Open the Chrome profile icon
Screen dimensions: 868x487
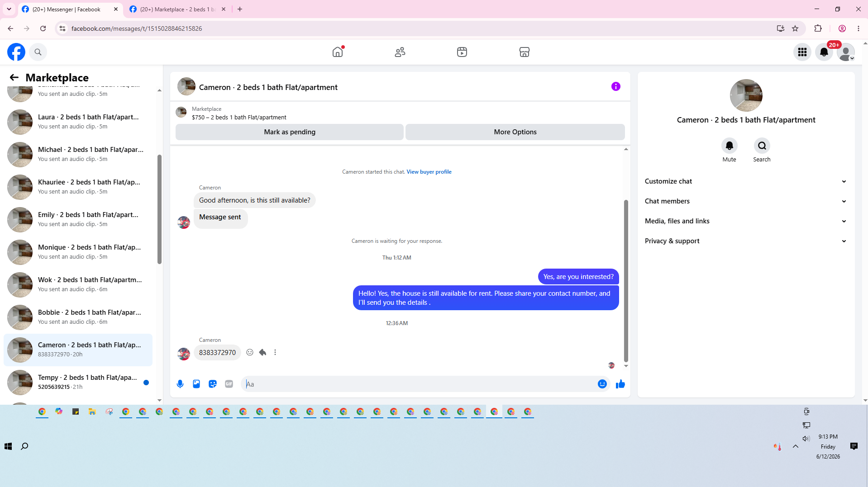point(842,28)
